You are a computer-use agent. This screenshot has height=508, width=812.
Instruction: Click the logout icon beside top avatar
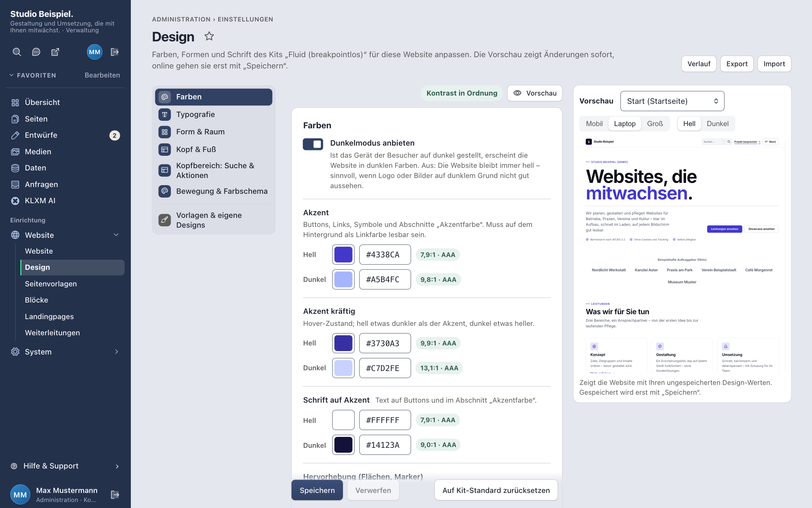point(115,52)
